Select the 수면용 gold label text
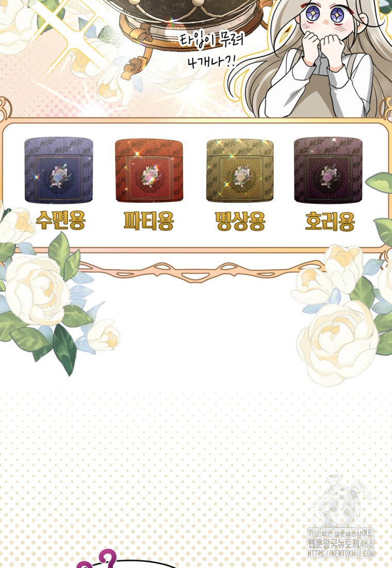Viewport: 392px width, 568px height. pyautogui.click(x=60, y=220)
